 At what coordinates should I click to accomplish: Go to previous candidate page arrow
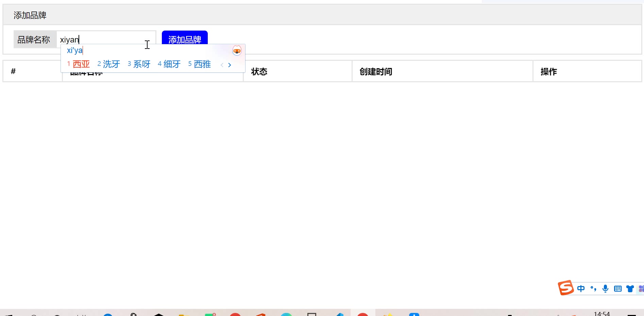222,65
